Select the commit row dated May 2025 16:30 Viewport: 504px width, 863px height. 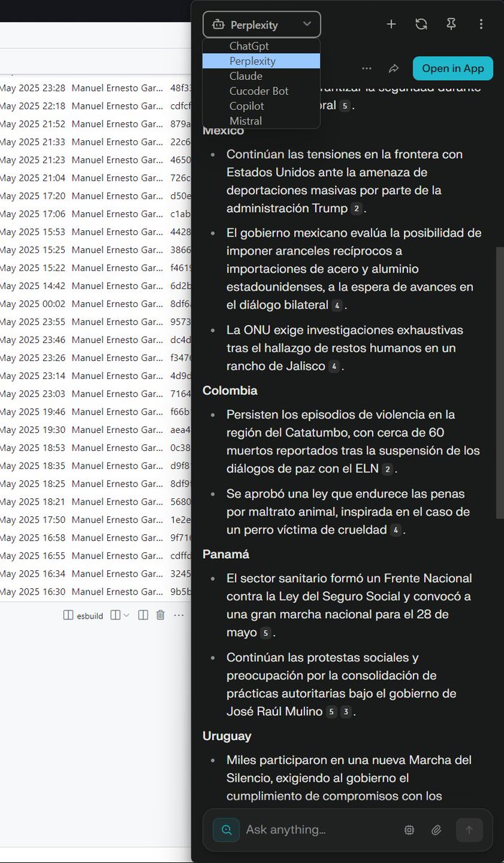pos(95,591)
